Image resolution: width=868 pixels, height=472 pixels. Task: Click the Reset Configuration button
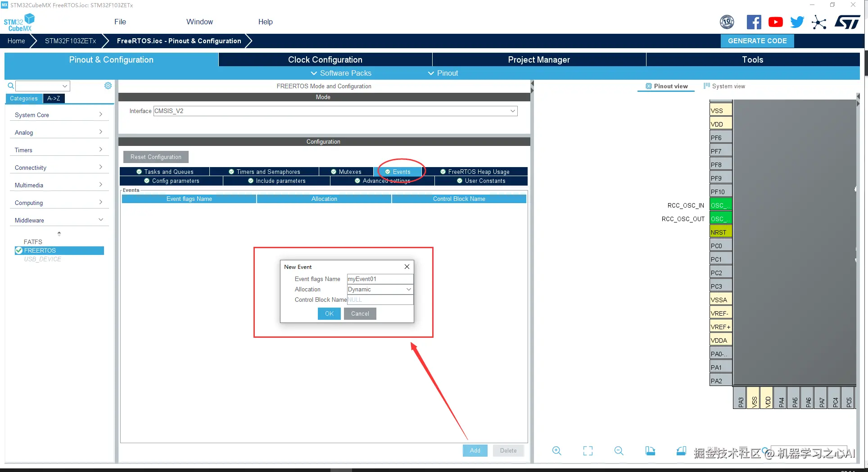click(x=156, y=157)
